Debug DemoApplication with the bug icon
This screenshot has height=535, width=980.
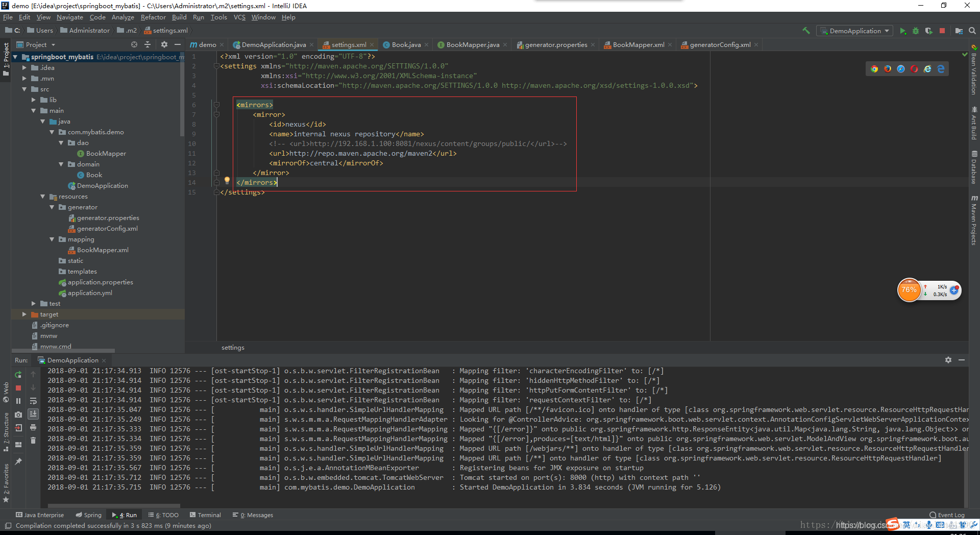click(916, 31)
